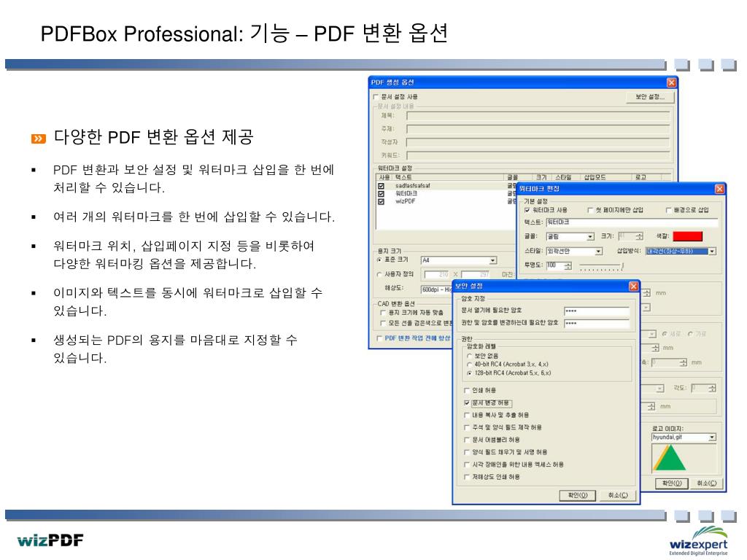Select the wizPDF watermark row text
The image size is (747, 560).
[x=406, y=201]
